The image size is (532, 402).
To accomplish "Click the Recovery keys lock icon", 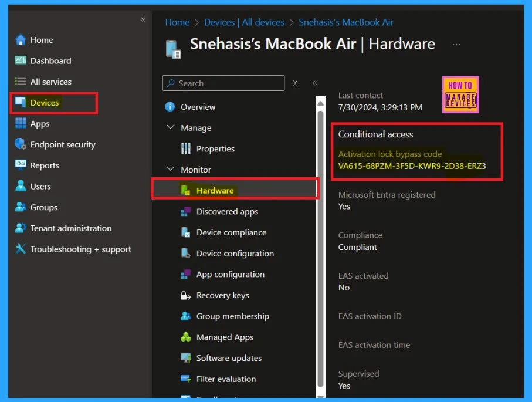I will (185, 295).
